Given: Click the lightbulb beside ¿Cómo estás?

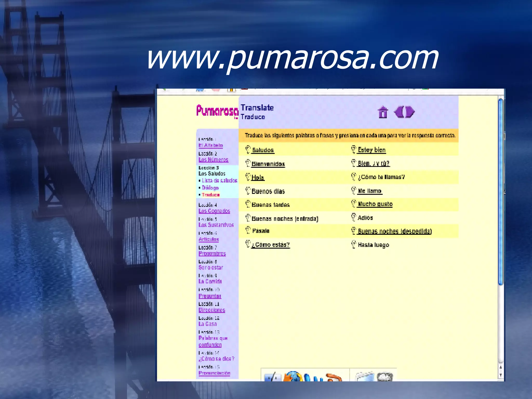Looking at the screenshot, I should (248, 244).
